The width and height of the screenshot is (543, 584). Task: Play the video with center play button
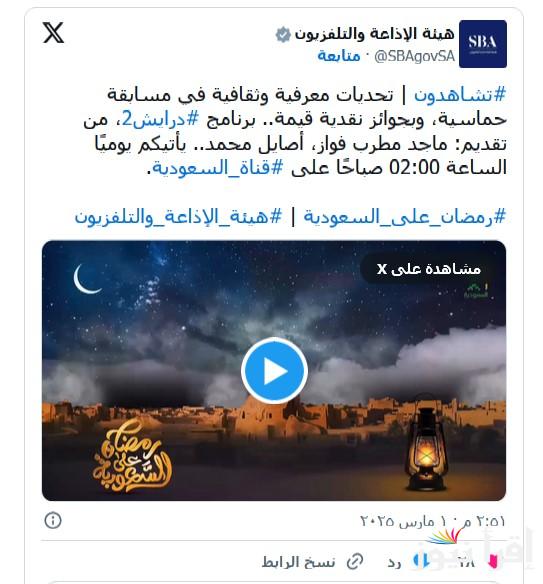[274, 371]
